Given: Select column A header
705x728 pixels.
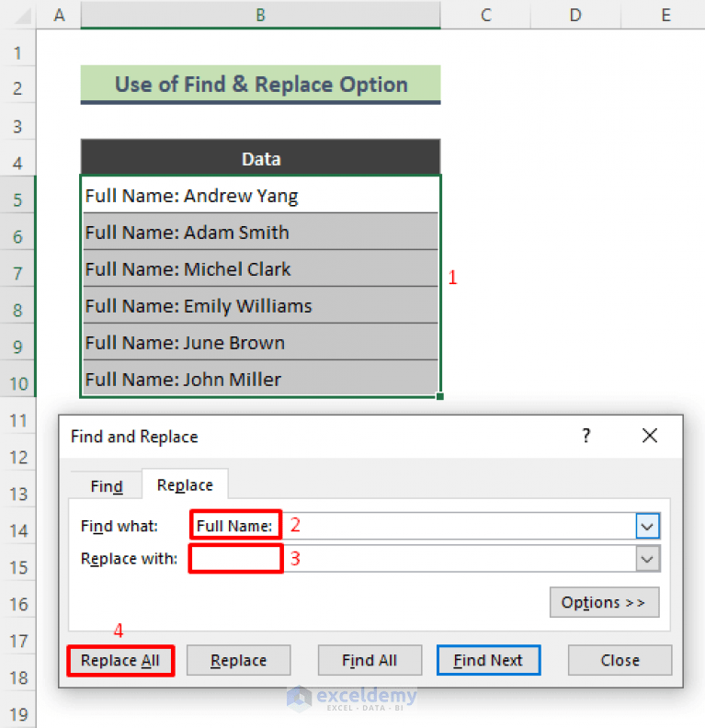Looking at the screenshot, I should (x=59, y=15).
